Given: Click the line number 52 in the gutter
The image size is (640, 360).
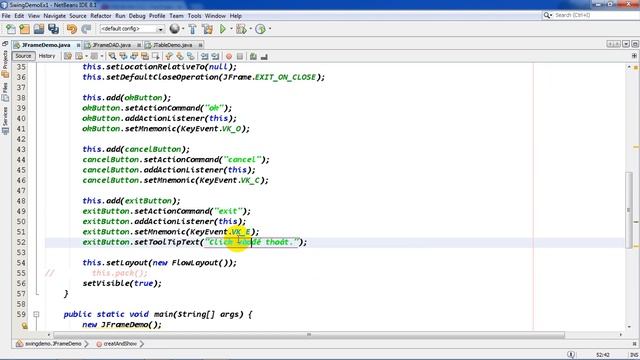Looking at the screenshot, I should coord(21,242).
